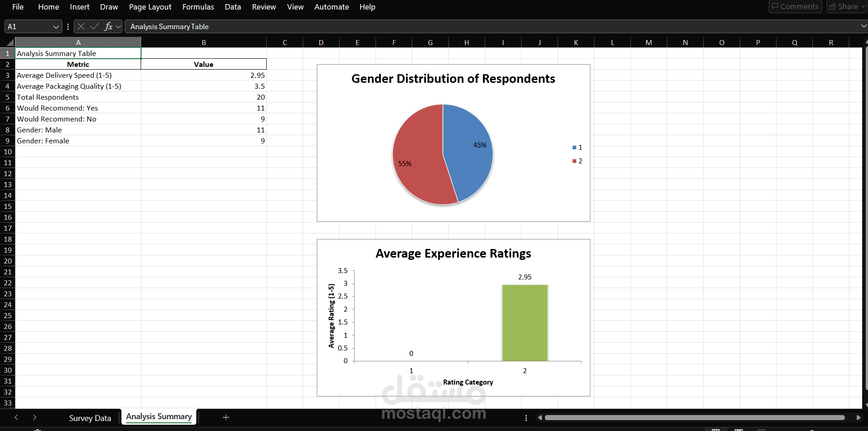Screen dimensions: 868x431
Task: Click the 'Gender Distribution of Respondents' chart title
Action: tap(453, 79)
